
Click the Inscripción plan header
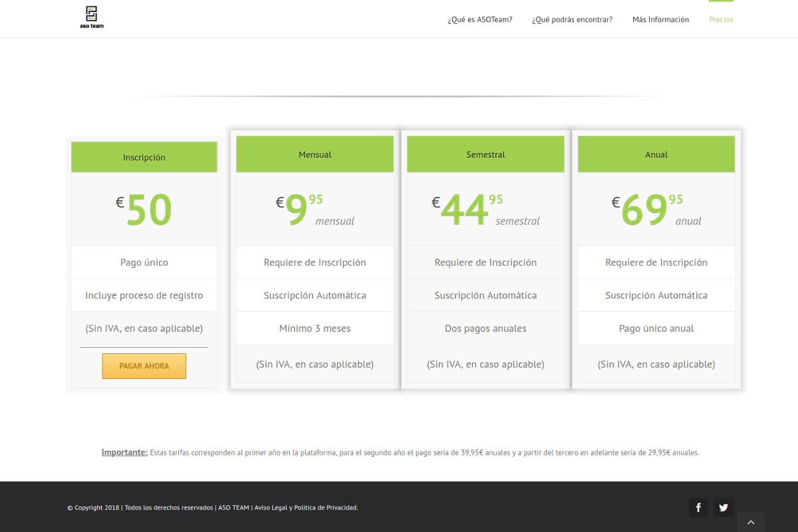click(144, 158)
